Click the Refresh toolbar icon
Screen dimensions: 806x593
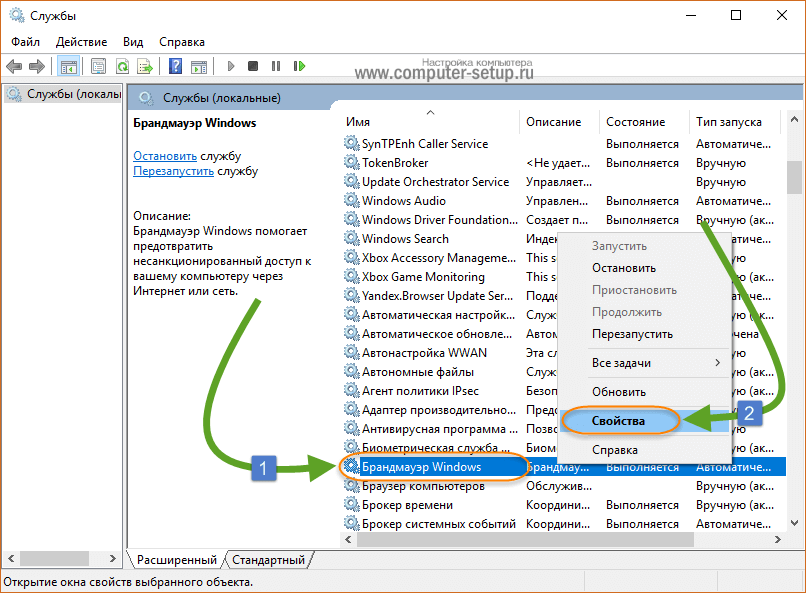tap(121, 66)
